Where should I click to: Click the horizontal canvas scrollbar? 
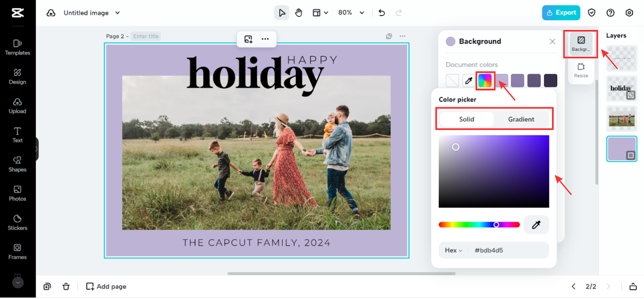tap(341, 273)
